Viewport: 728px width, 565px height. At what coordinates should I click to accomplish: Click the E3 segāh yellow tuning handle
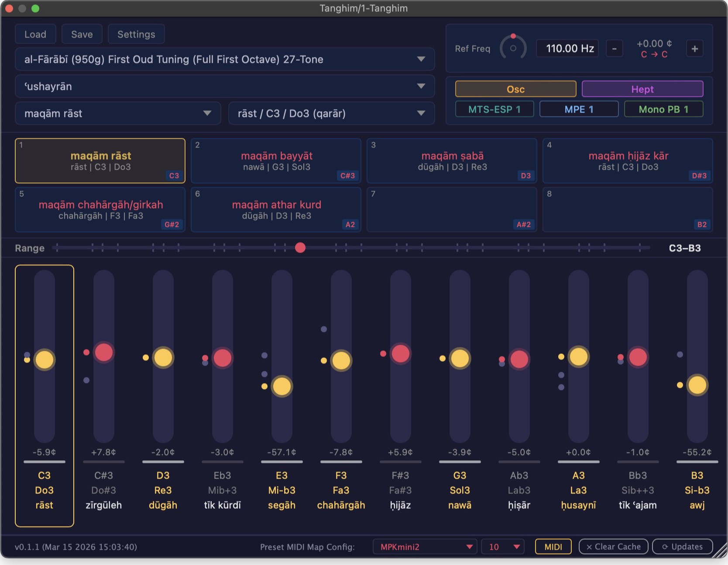pos(282,386)
